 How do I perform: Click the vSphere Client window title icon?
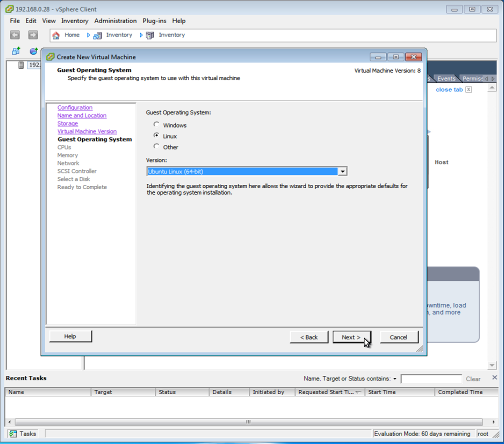[x=9, y=9]
